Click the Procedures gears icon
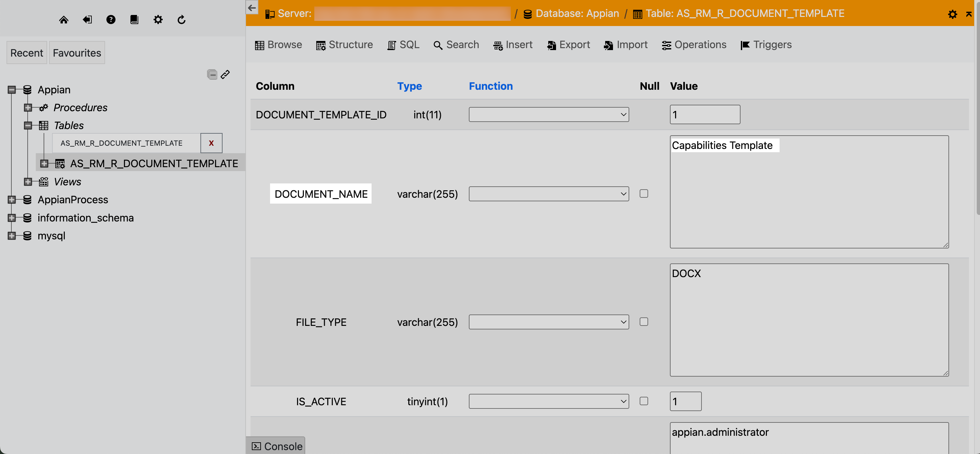This screenshot has width=980, height=454. (43, 108)
